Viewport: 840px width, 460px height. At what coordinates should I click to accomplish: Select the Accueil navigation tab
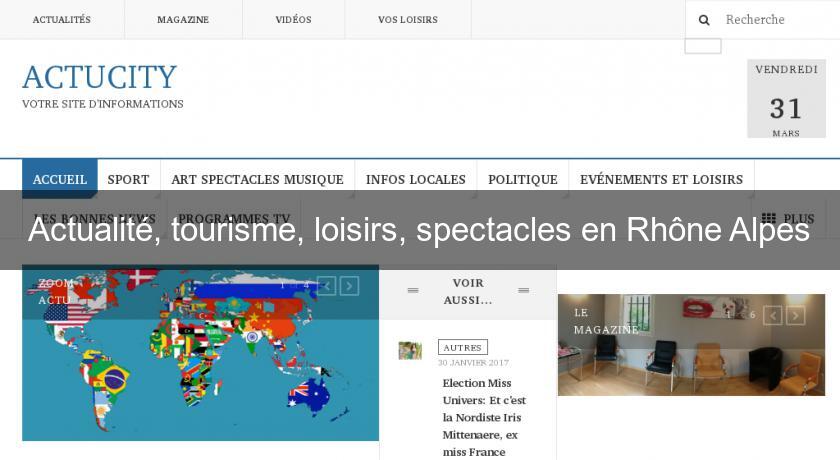(x=59, y=179)
